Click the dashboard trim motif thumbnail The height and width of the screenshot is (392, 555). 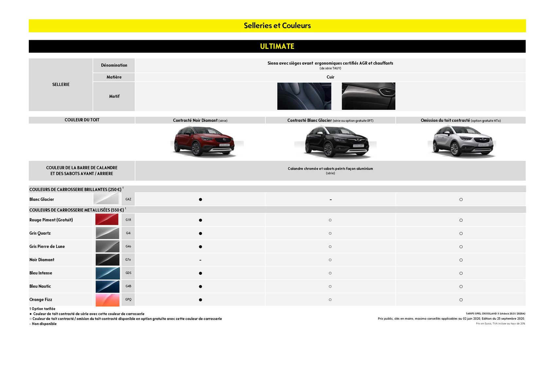click(x=369, y=96)
